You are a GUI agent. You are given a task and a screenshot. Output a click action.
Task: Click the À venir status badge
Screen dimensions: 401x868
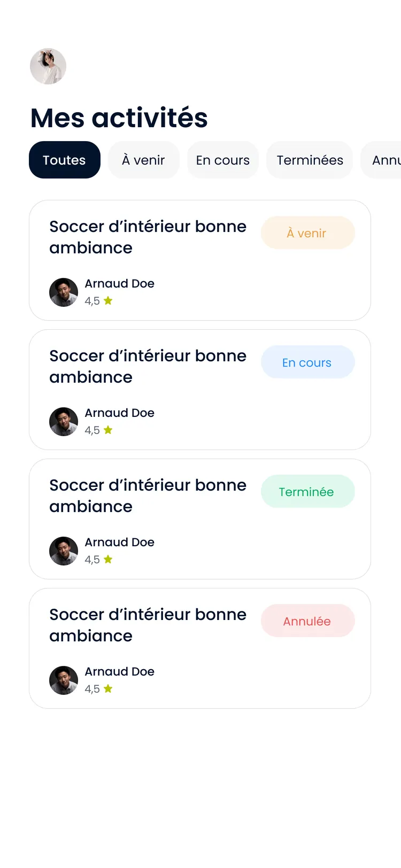tap(307, 232)
